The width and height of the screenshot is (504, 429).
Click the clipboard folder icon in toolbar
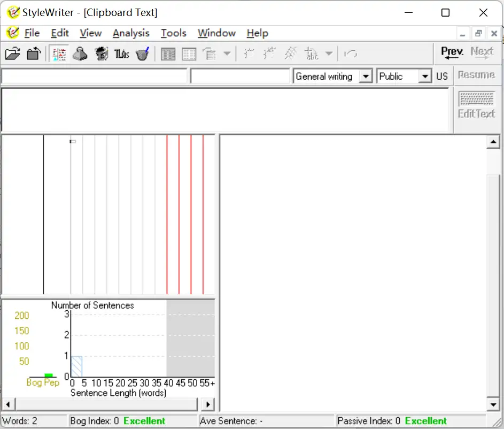point(34,53)
